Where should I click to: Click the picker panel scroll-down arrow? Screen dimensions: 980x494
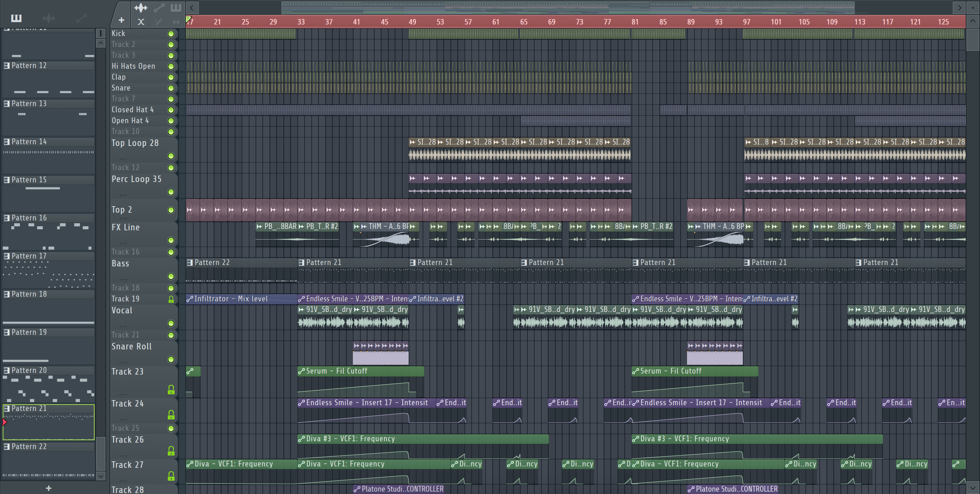(x=100, y=476)
